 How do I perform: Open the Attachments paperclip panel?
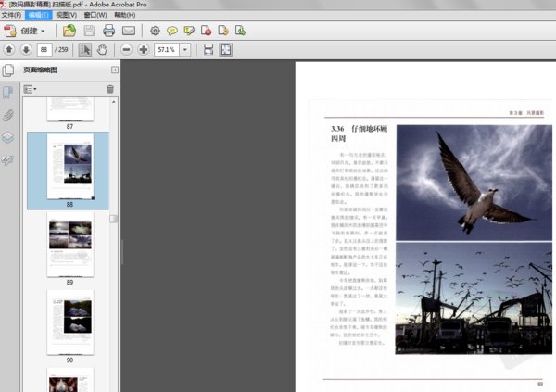[x=8, y=115]
